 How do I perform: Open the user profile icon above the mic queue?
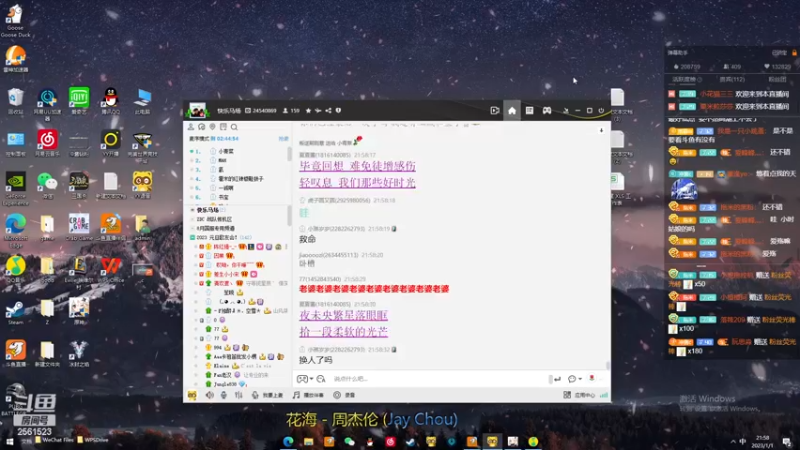191,127
